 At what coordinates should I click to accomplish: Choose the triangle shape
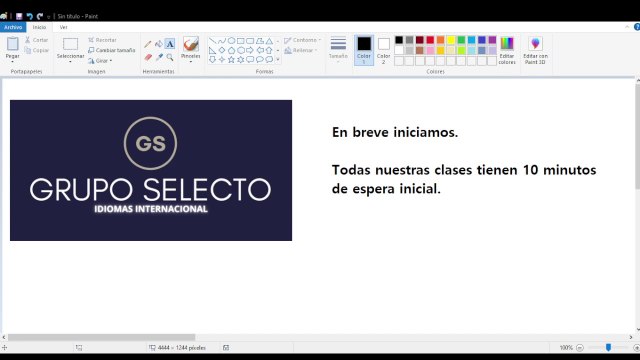point(269,41)
